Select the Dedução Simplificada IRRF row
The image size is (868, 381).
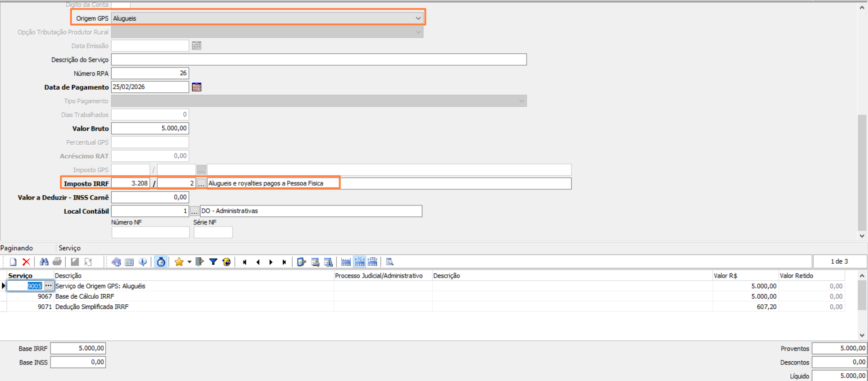(x=92, y=307)
